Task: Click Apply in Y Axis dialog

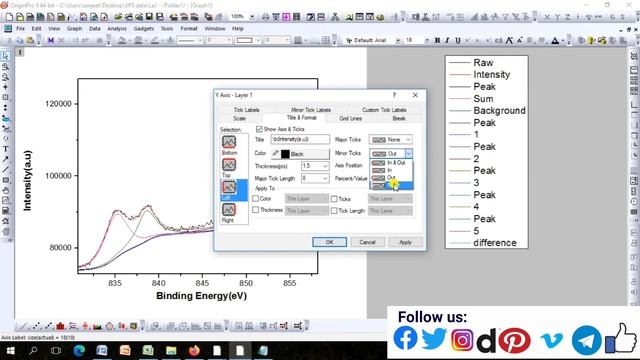Action: [x=405, y=242]
